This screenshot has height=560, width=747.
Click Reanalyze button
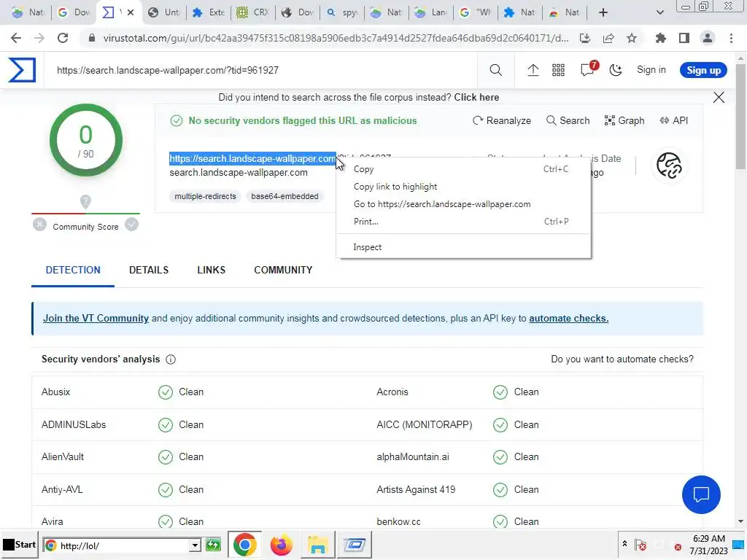pos(502,120)
